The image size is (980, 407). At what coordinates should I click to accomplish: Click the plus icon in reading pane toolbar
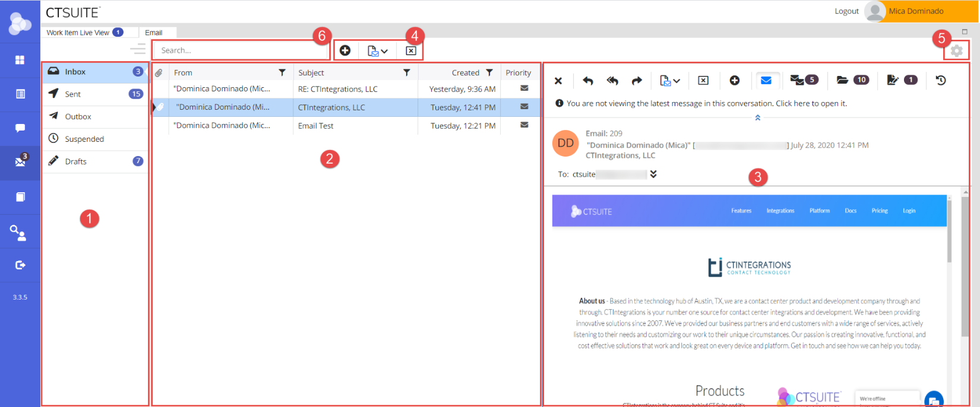click(735, 81)
